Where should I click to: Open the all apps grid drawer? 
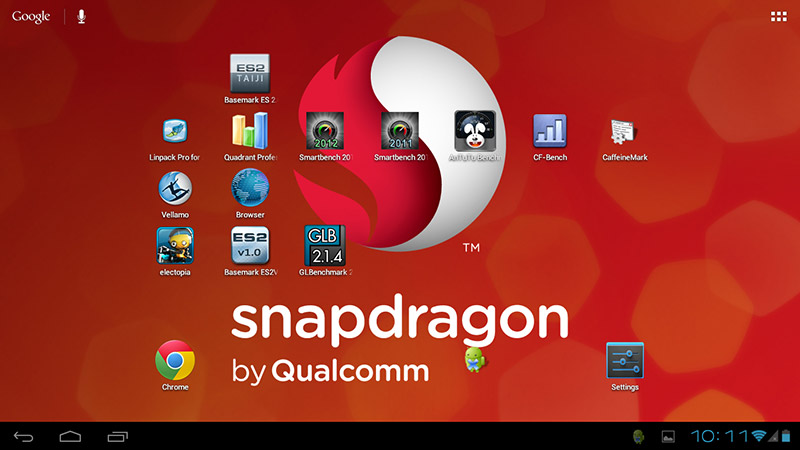coord(779,17)
